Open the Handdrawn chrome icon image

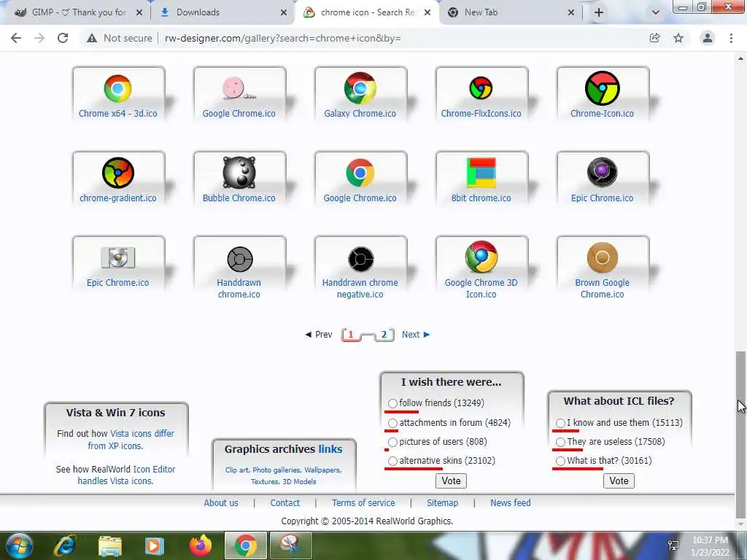(x=239, y=259)
